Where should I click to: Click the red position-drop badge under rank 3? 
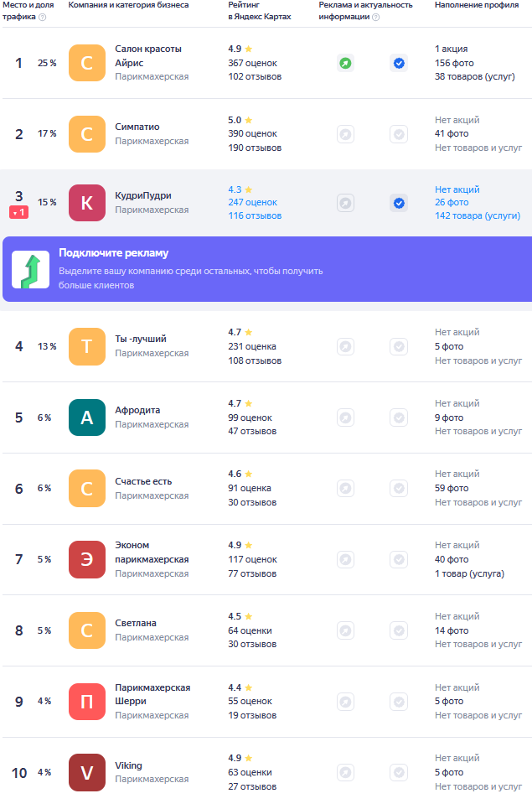point(18,212)
